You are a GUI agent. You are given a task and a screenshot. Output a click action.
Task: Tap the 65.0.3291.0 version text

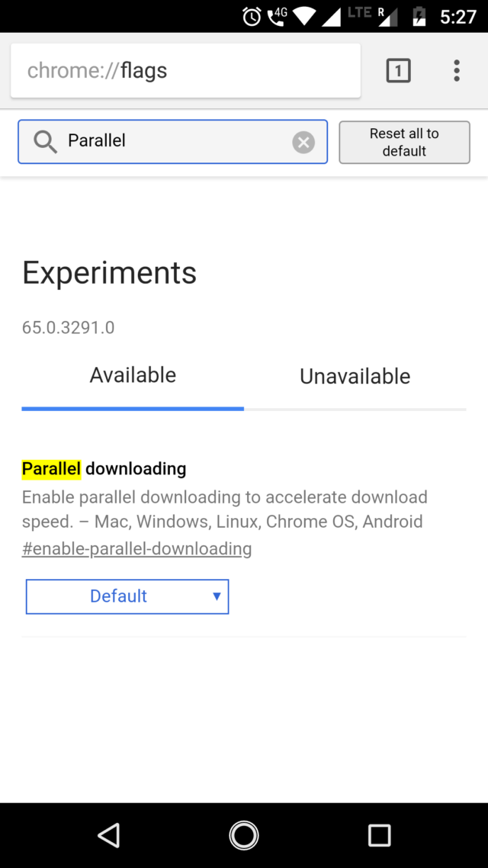click(68, 327)
